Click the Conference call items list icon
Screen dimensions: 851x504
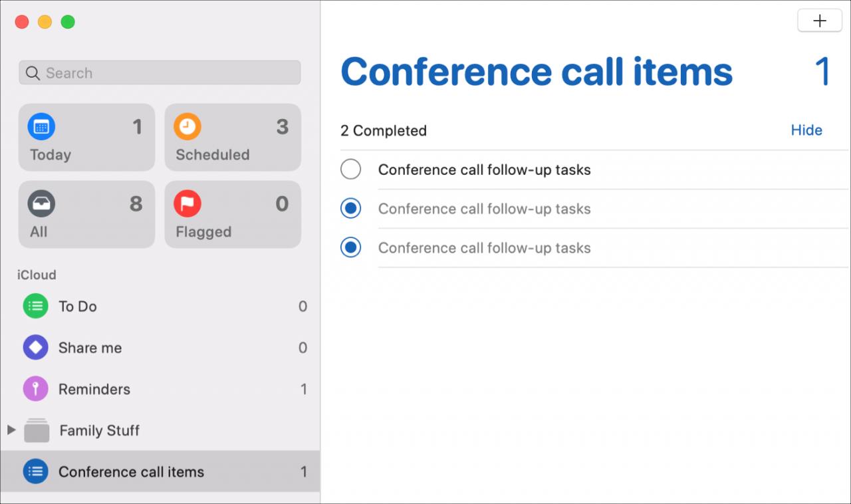coord(35,471)
